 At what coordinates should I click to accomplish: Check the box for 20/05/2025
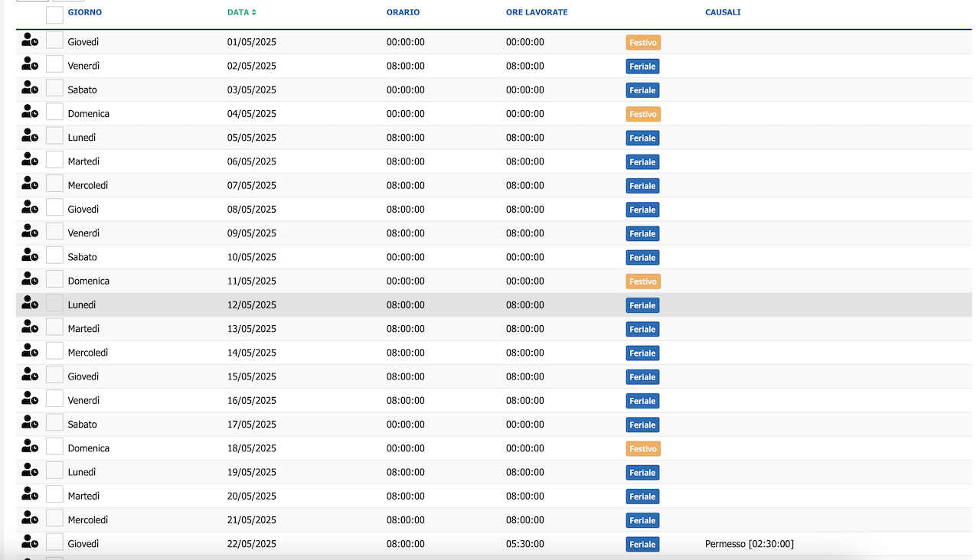(x=54, y=494)
